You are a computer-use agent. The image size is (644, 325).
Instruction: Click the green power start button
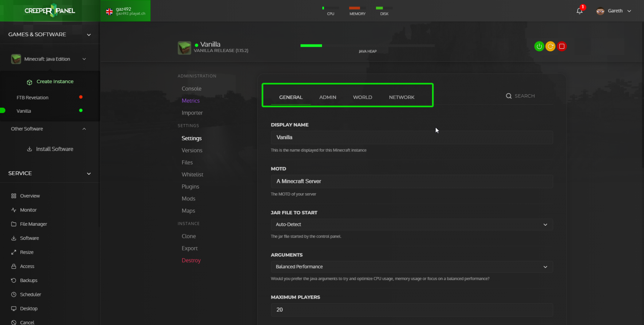[539, 46]
